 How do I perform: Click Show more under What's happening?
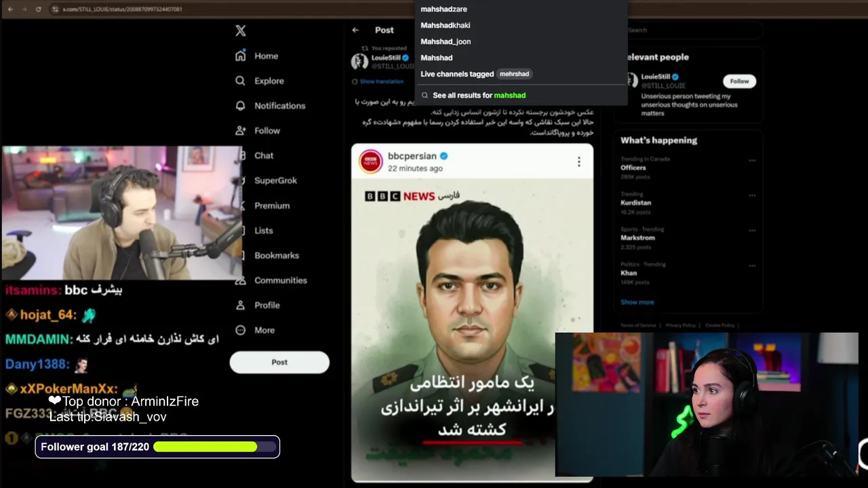click(x=637, y=302)
